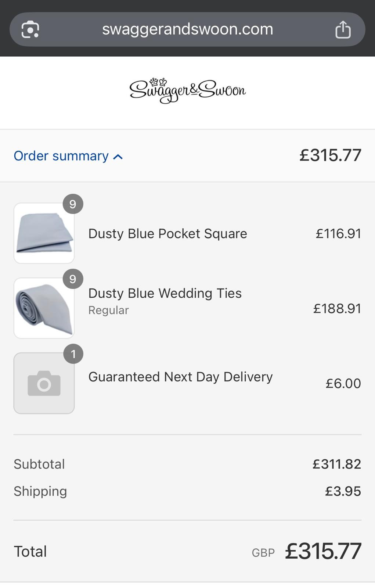Tap the Subtotal amount £311.82
Viewport: 375px width, 588px height.
[x=336, y=464]
